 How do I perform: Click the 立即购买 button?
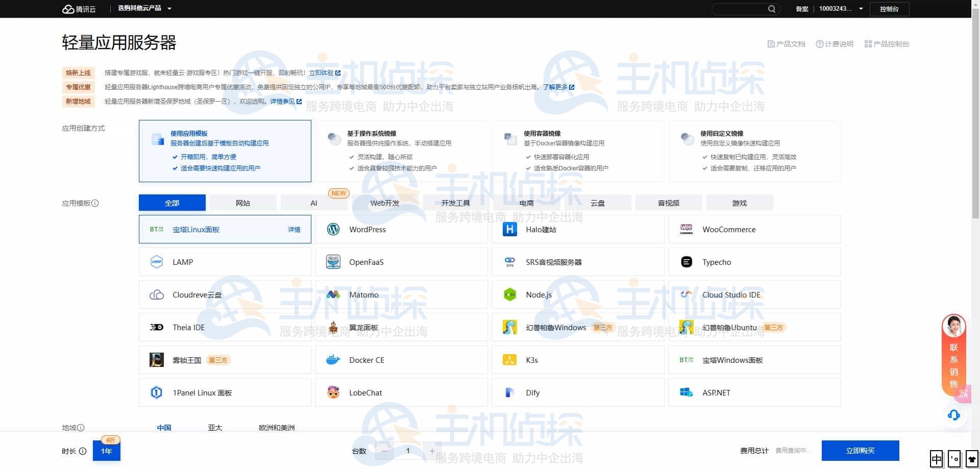pos(860,451)
